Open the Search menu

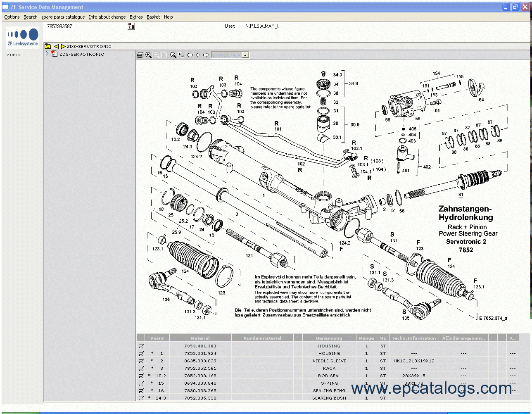31,17
